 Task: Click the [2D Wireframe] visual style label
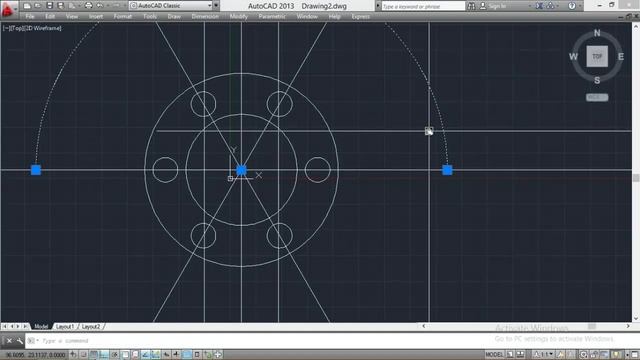(x=42, y=28)
